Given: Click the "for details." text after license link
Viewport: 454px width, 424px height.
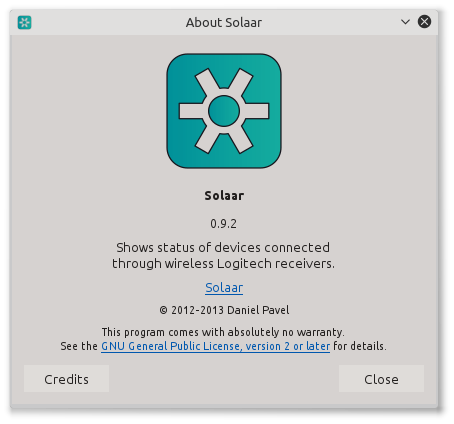Looking at the screenshot, I should point(360,346).
